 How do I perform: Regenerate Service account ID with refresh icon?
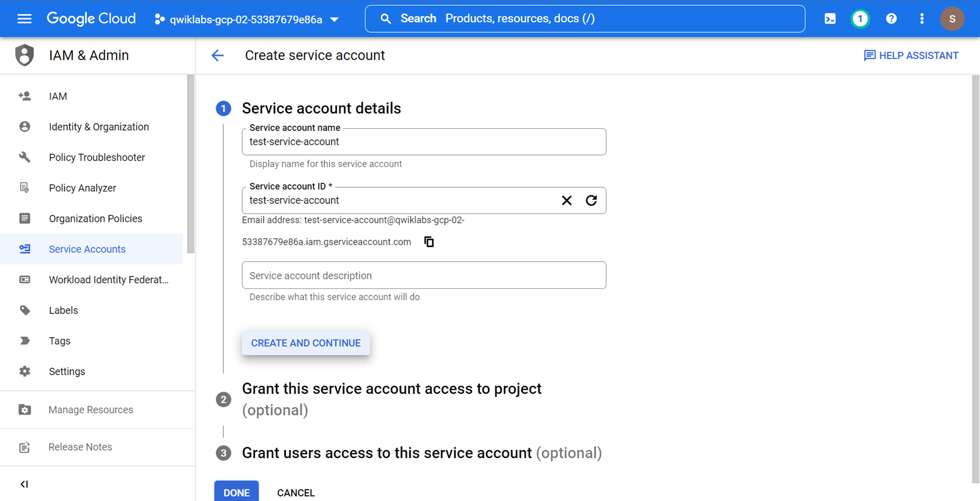tap(591, 201)
